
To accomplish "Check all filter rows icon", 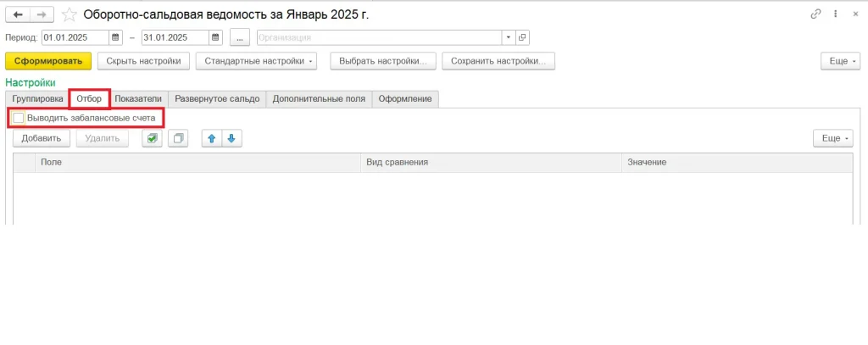I will pos(152,138).
